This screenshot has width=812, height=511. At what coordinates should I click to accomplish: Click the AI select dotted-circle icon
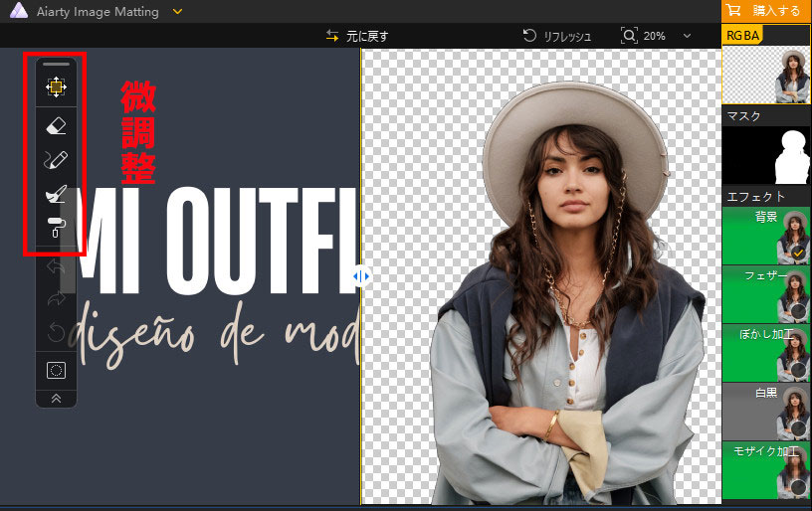click(x=56, y=370)
